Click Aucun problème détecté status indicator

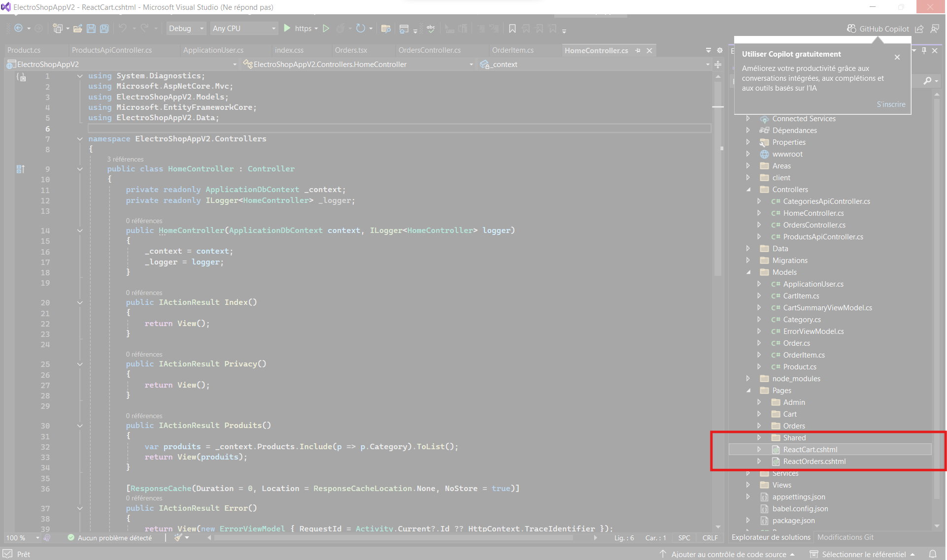[110, 538]
